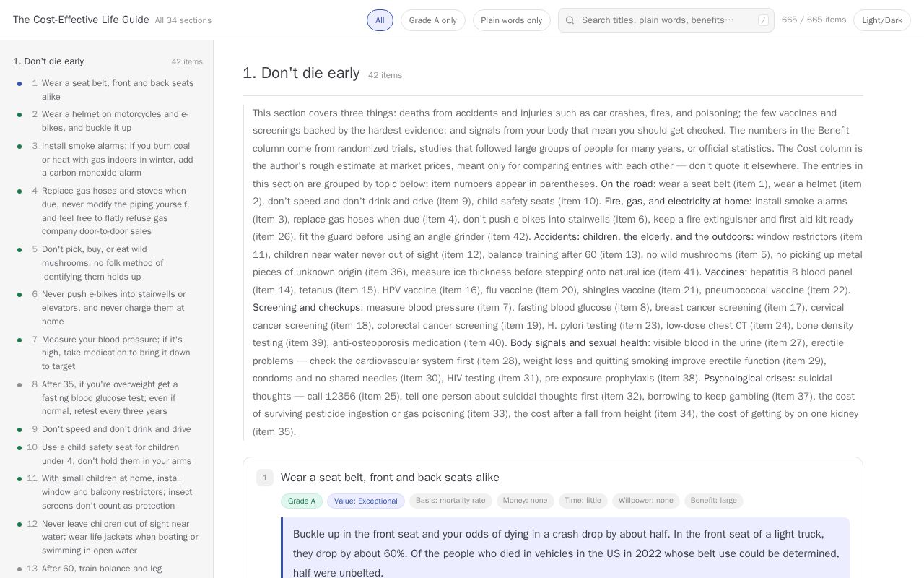This screenshot has width=924, height=578.
Task: Enable the Plain words only filter
Action: point(512,20)
